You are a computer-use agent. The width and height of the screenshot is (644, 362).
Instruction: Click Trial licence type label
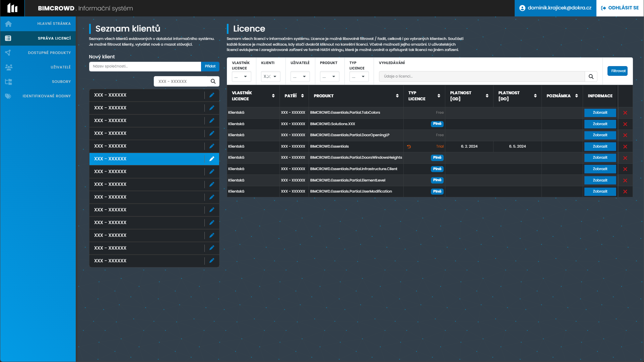pyautogui.click(x=440, y=147)
